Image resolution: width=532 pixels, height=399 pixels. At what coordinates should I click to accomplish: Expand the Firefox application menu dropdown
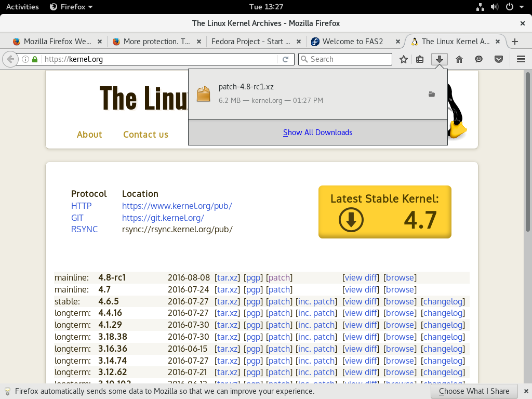click(71, 7)
